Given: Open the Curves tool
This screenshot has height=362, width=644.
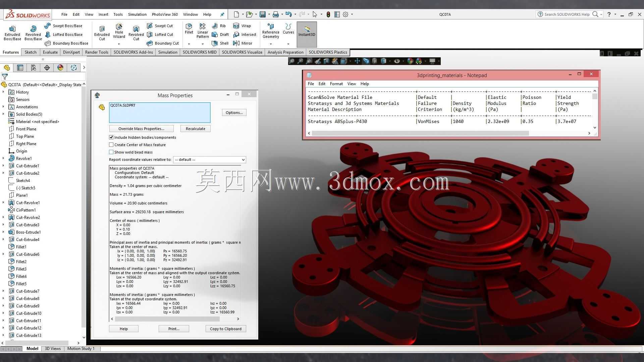Looking at the screenshot, I should (288, 29).
